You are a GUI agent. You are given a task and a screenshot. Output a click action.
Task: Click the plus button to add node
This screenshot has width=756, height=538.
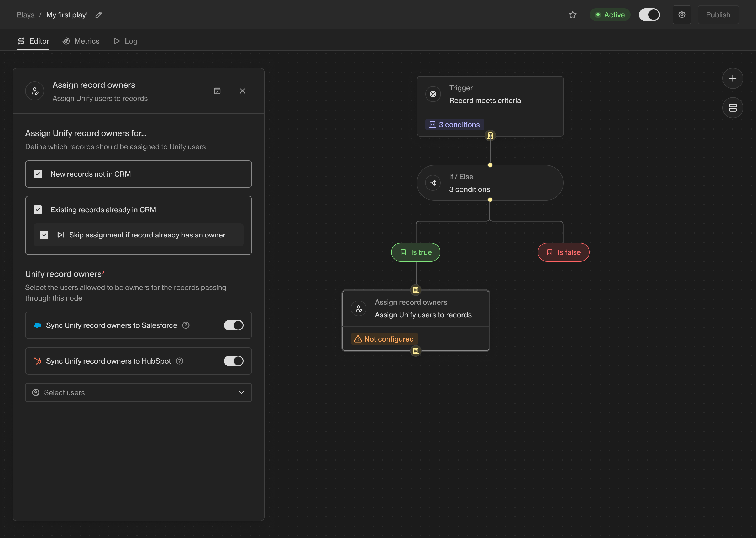coord(732,79)
